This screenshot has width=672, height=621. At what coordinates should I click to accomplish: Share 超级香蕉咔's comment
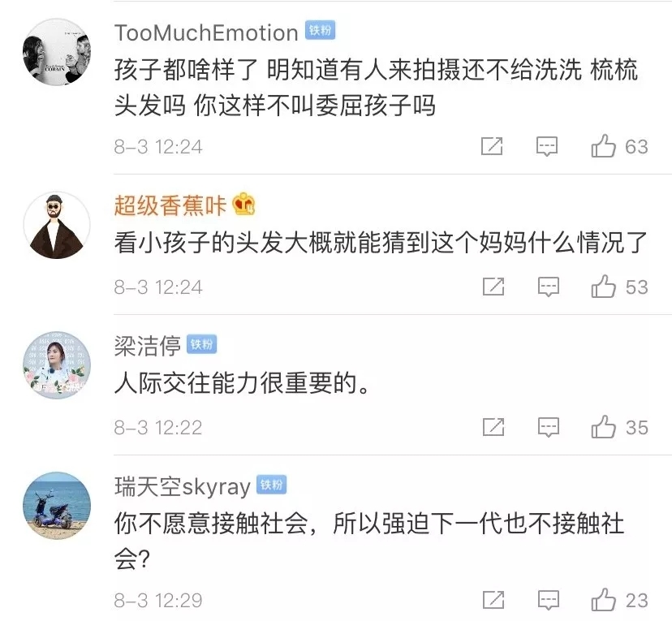pyautogui.click(x=493, y=287)
